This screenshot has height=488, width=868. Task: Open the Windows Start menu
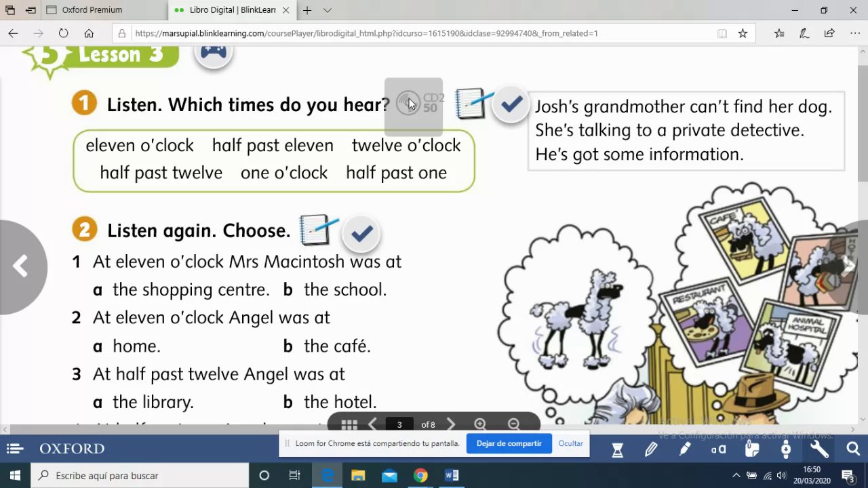coord(15,476)
